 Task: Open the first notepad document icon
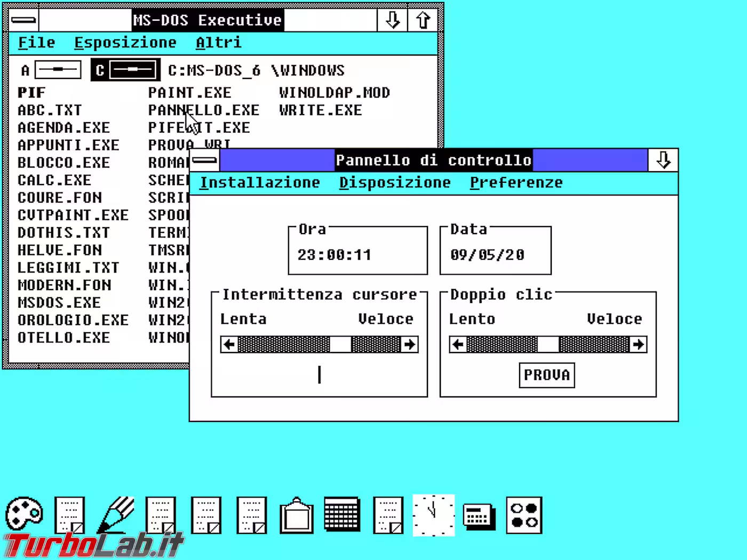[x=69, y=515]
